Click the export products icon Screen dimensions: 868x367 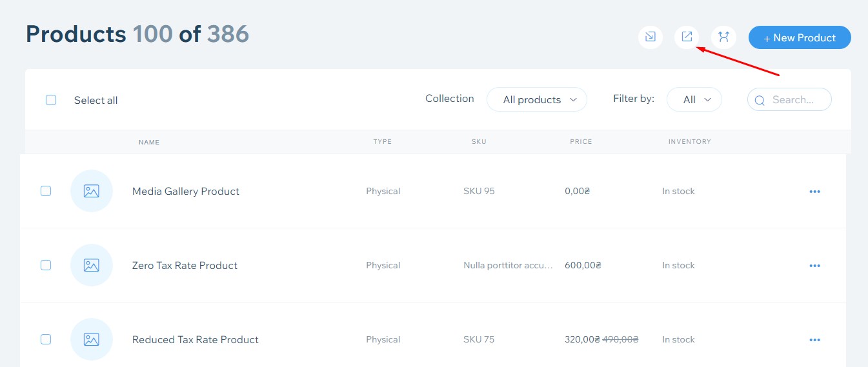pos(687,37)
